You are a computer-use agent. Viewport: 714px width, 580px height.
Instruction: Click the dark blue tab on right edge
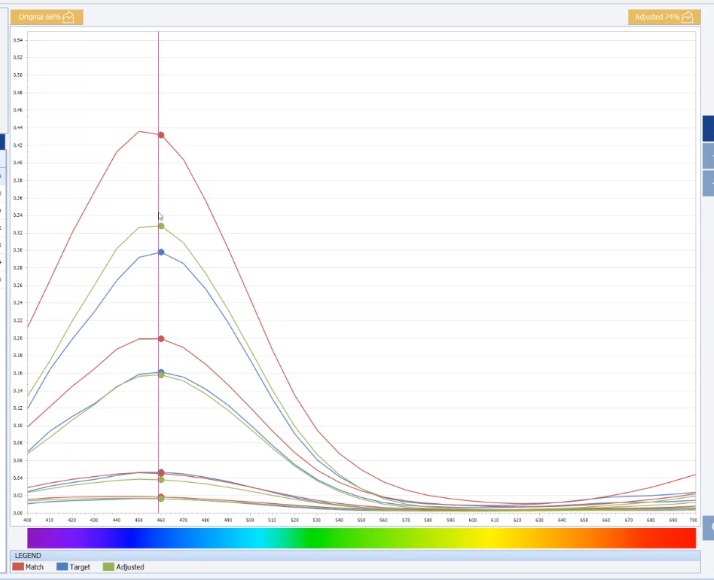click(x=708, y=128)
